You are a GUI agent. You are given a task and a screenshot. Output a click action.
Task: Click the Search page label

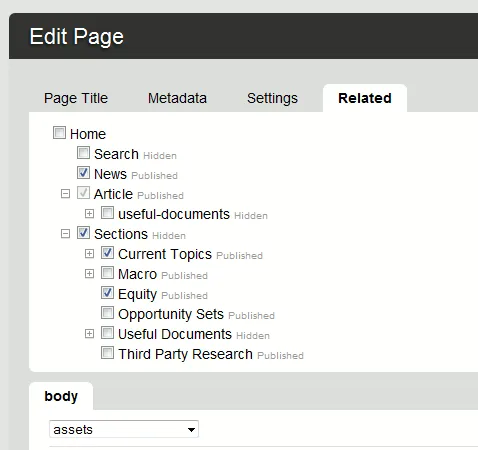click(116, 154)
